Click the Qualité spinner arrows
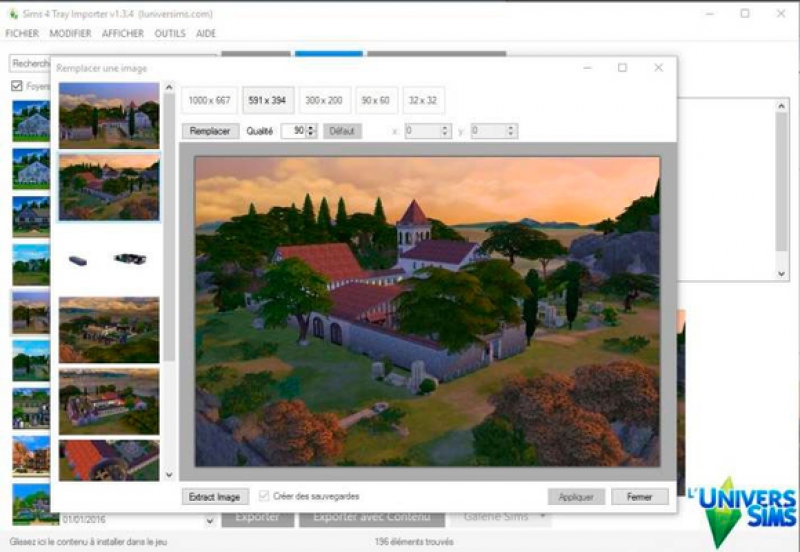Image resolution: width=800 pixels, height=552 pixels. (311, 131)
